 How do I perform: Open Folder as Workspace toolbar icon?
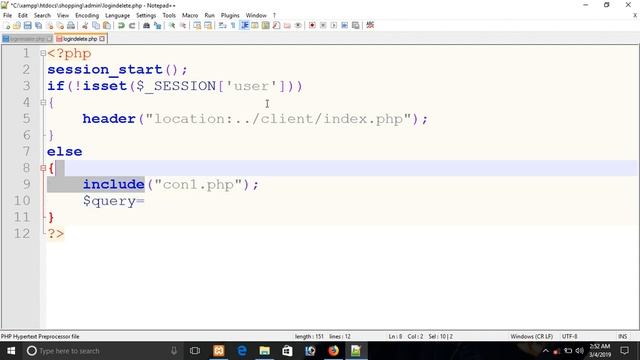287,25
